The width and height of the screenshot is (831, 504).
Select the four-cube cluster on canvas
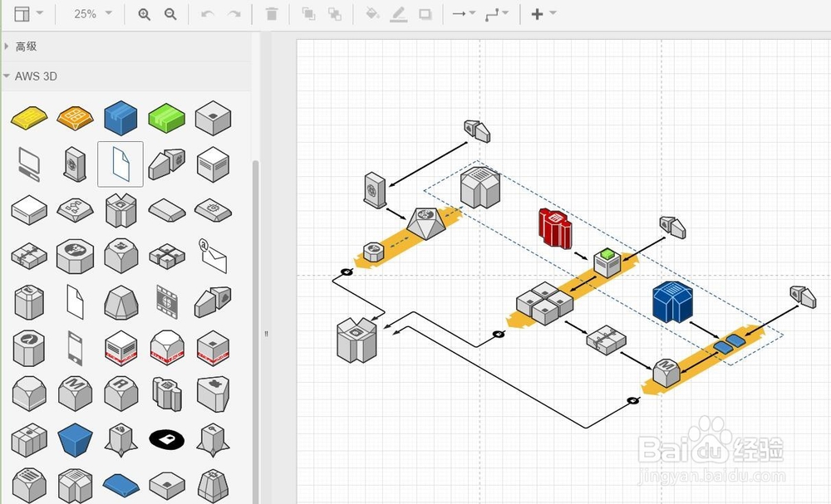[x=545, y=303]
